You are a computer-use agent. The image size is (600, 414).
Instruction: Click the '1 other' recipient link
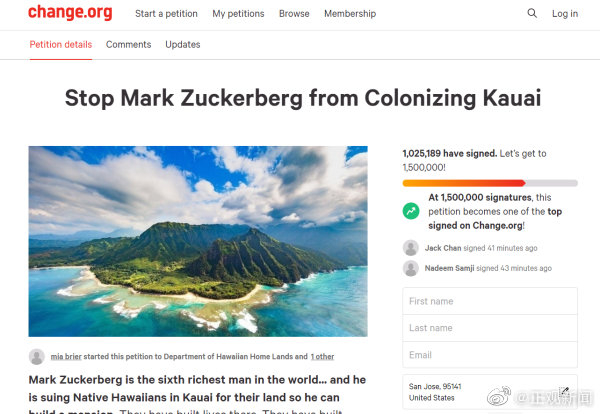pos(322,356)
